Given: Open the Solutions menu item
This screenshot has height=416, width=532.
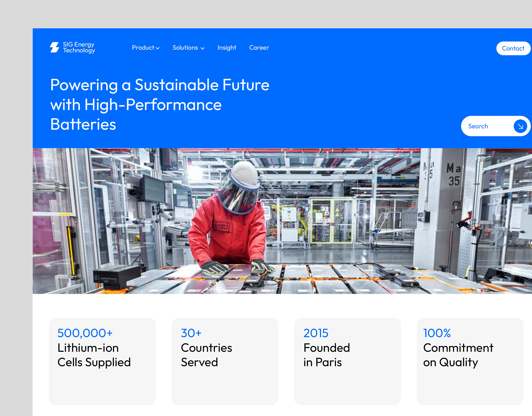Looking at the screenshot, I should 185,48.
